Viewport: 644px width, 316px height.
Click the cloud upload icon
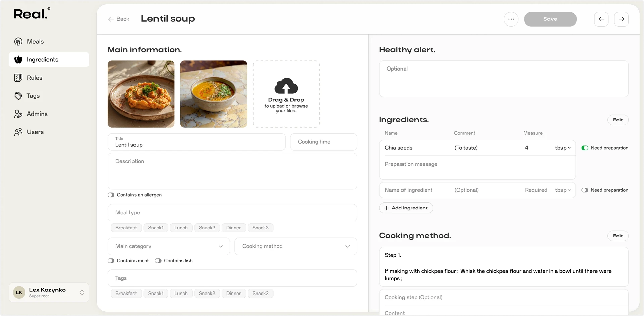click(x=286, y=86)
